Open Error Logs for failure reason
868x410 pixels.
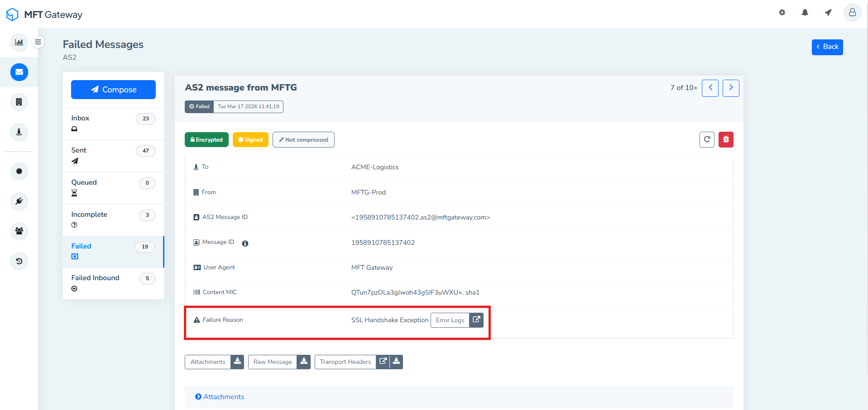[457, 320]
